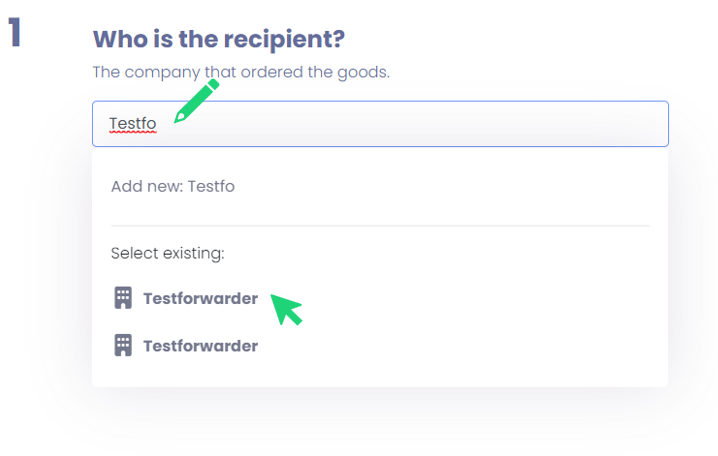The height and width of the screenshot is (456, 718).
Task: Click the large step number 1
Action: (15, 33)
